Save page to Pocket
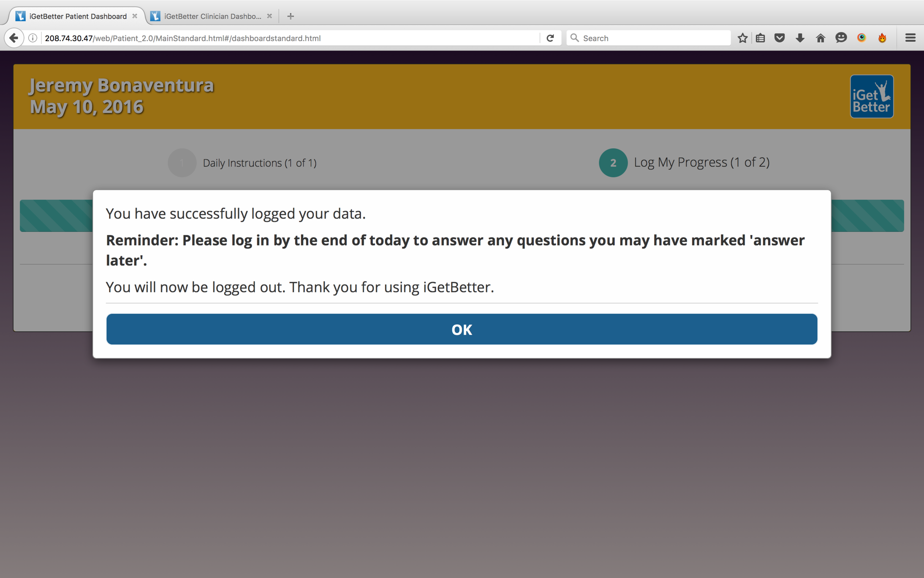 pyautogui.click(x=779, y=38)
